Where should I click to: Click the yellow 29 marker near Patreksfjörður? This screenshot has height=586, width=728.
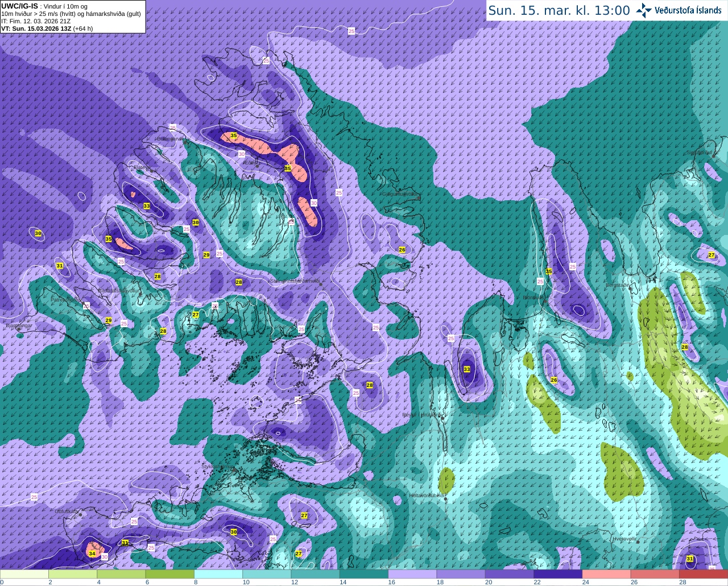pos(108,321)
